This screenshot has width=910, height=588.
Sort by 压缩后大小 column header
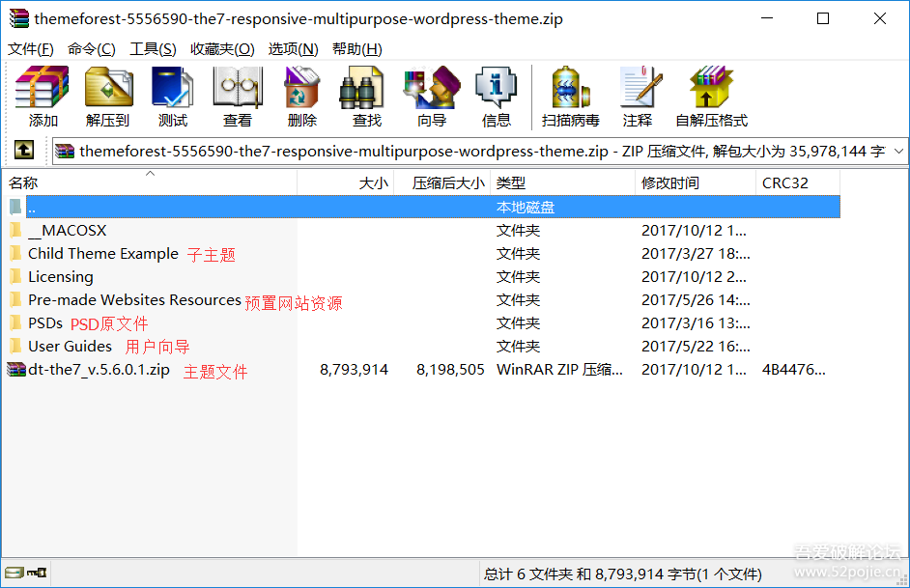point(442,182)
